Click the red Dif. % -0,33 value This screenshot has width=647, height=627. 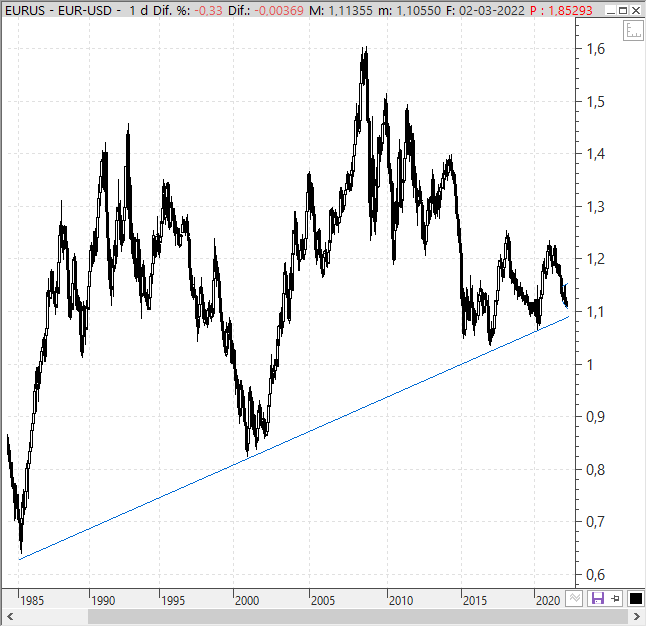pyautogui.click(x=209, y=10)
